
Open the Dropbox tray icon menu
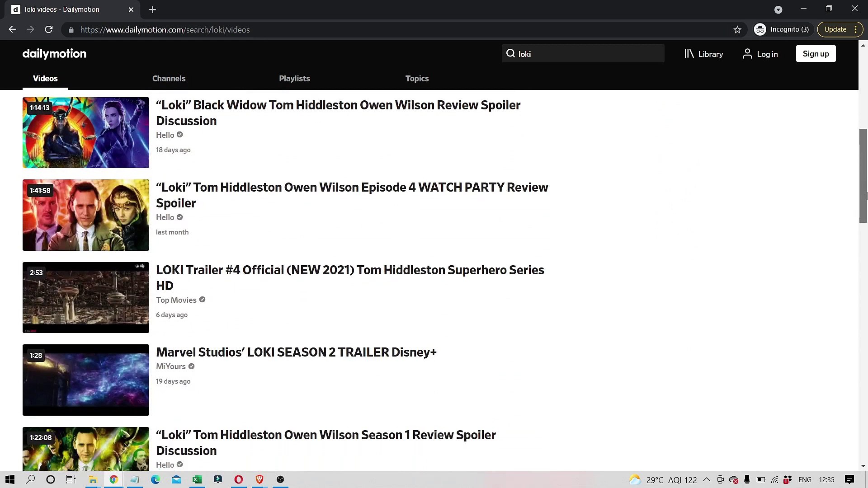pos(788,479)
